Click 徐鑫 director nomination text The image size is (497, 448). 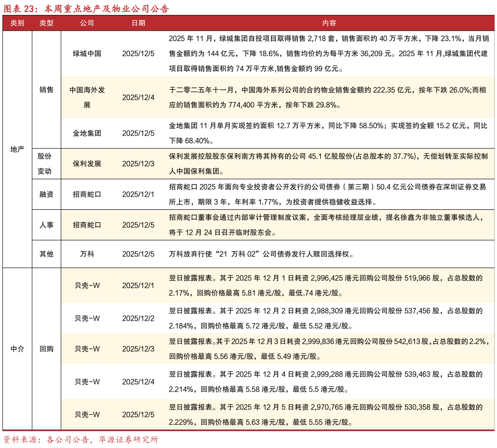[x=326, y=225]
